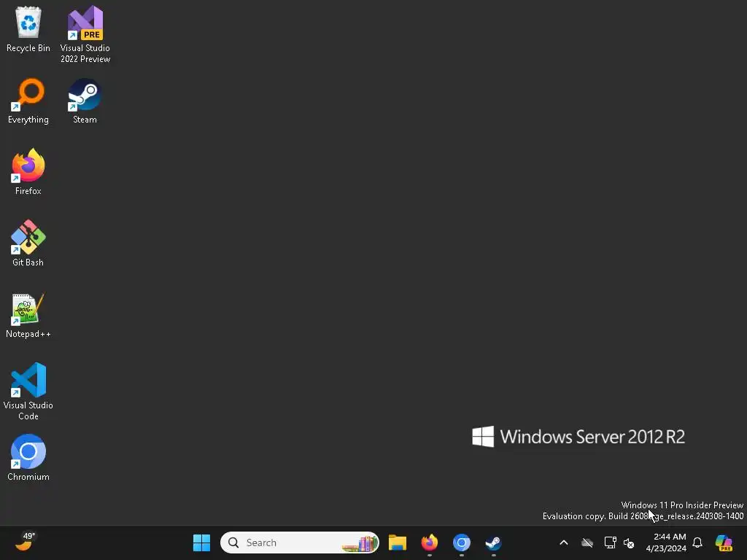
Task: Select Visual Studio 2022 Preview shortcut
Action: [x=85, y=34]
